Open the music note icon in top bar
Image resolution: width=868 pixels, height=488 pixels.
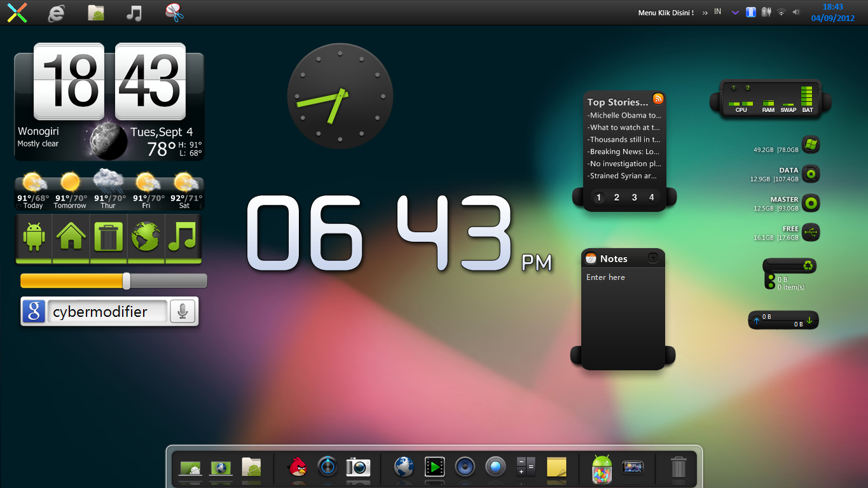point(134,13)
